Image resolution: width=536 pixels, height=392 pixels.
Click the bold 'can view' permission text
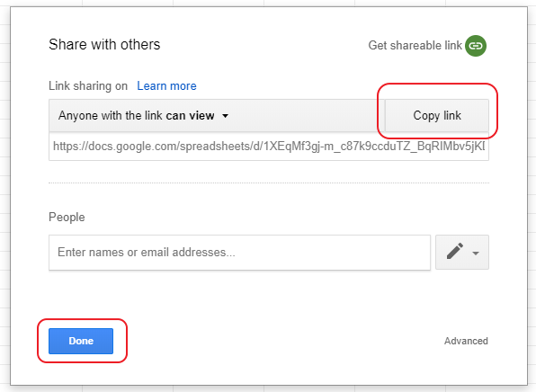[x=190, y=115]
